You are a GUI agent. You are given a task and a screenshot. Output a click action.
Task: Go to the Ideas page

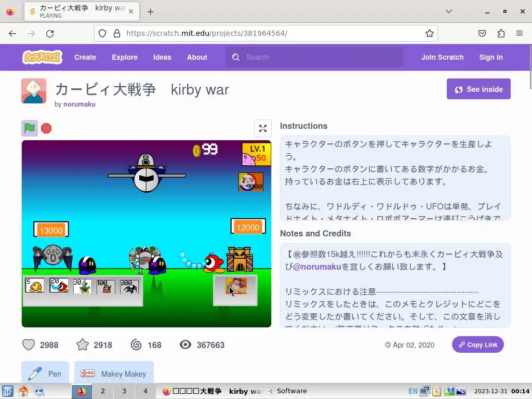pyautogui.click(x=162, y=57)
